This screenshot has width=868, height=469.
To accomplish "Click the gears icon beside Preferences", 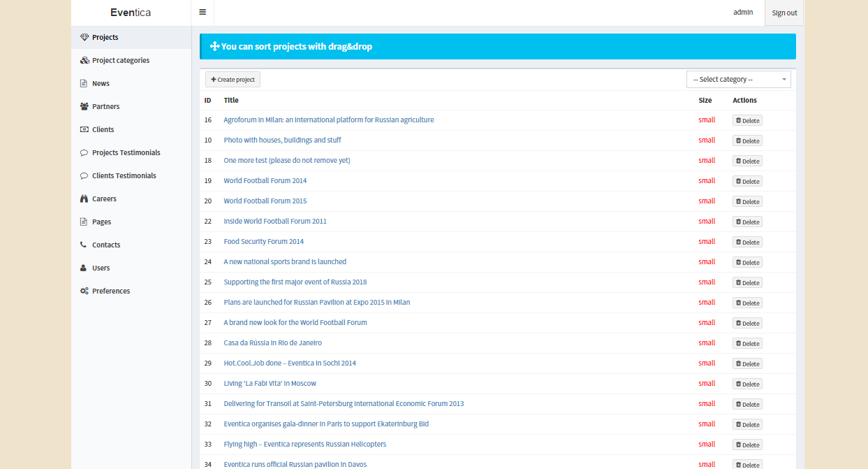I will pyautogui.click(x=84, y=291).
